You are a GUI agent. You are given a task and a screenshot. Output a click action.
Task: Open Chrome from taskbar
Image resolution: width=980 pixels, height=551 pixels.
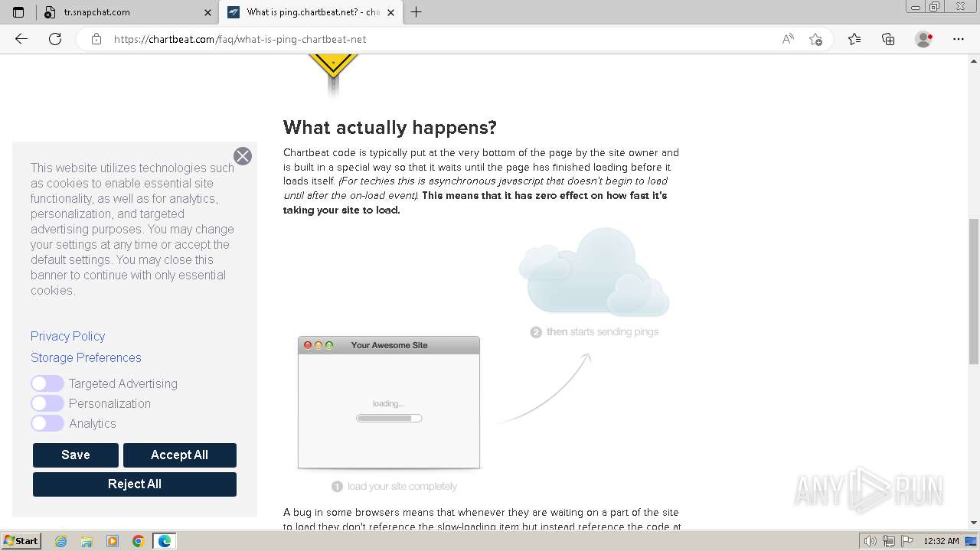(139, 541)
